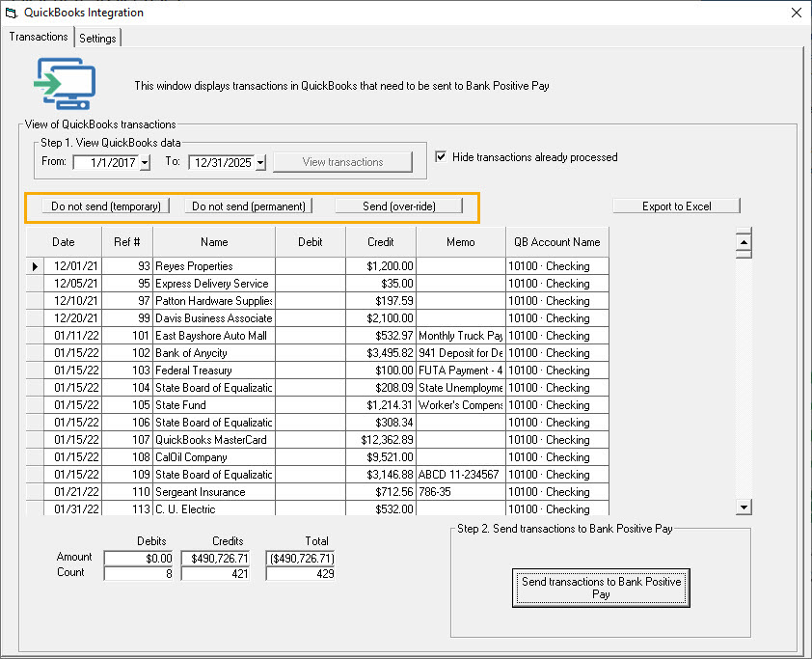Click the QB Account Name column header
The image size is (812, 659).
(557, 242)
